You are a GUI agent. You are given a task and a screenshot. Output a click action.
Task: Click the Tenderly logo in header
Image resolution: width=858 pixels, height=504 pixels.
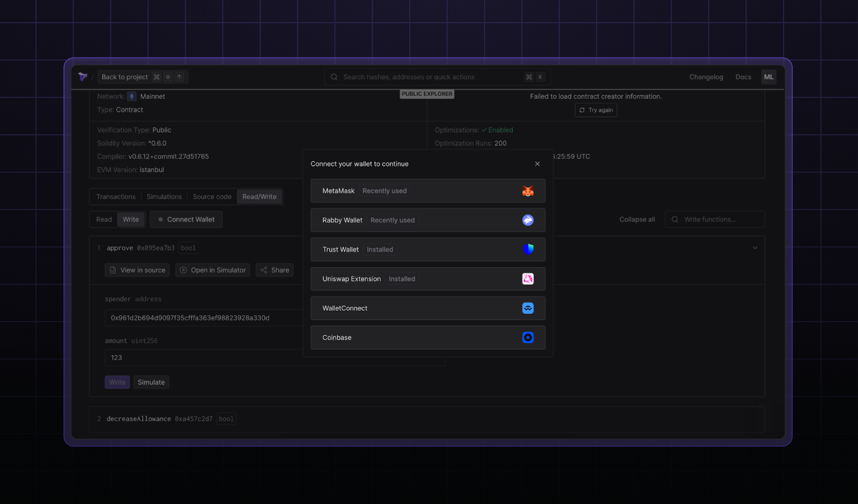point(83,77)
